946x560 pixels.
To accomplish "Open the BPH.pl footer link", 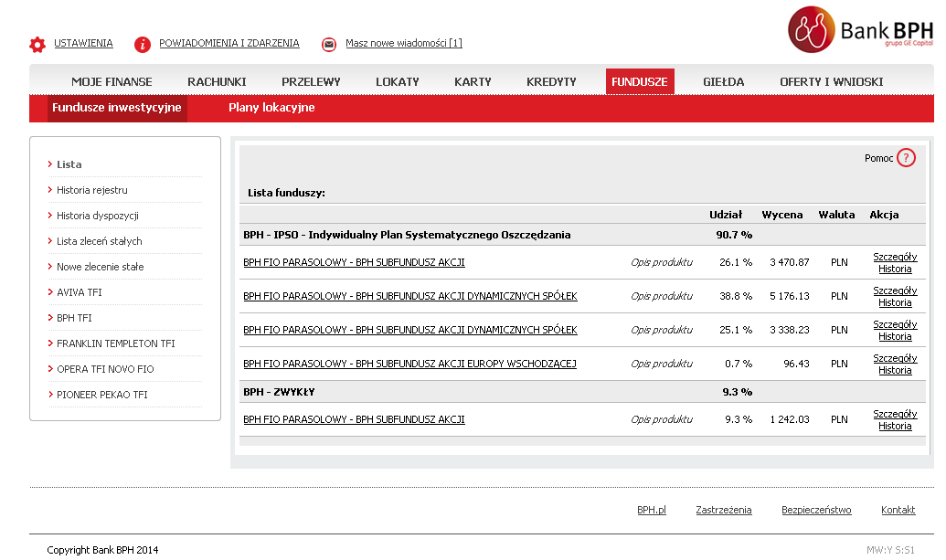I will pos(652,510).
